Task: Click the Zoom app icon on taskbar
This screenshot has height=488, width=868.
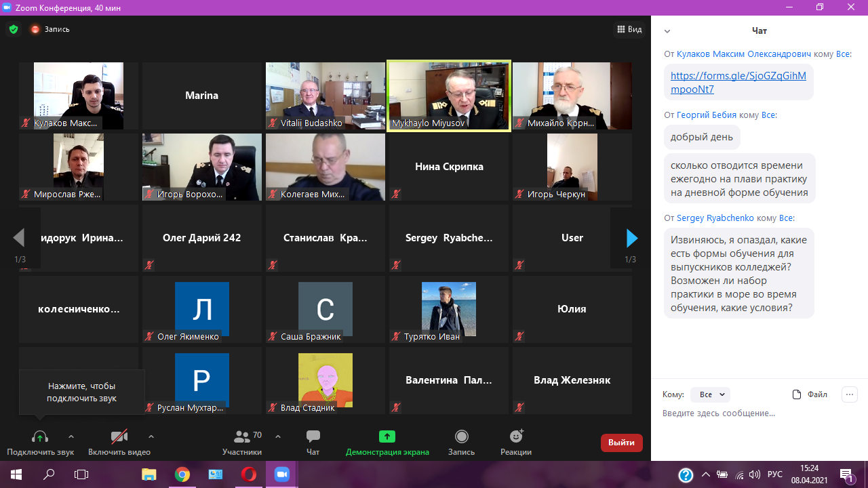Action: (x=281, y=474)
